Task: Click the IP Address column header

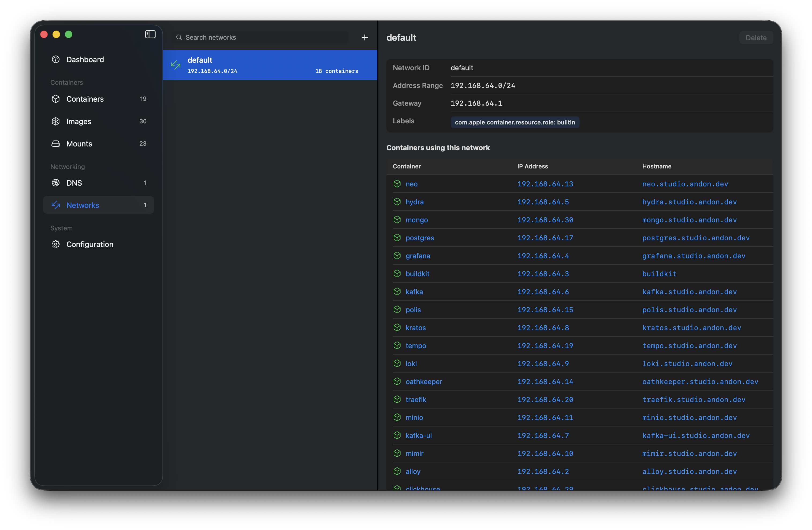Action: (x=532, y=166)
